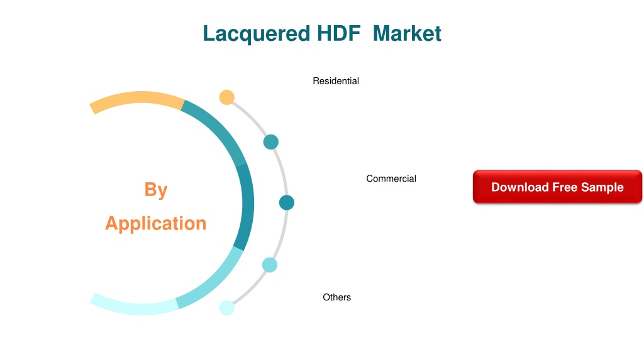Select the upper medium-teal arc segment
Viewport: 644px width, 362px height.
click(218, 130)
